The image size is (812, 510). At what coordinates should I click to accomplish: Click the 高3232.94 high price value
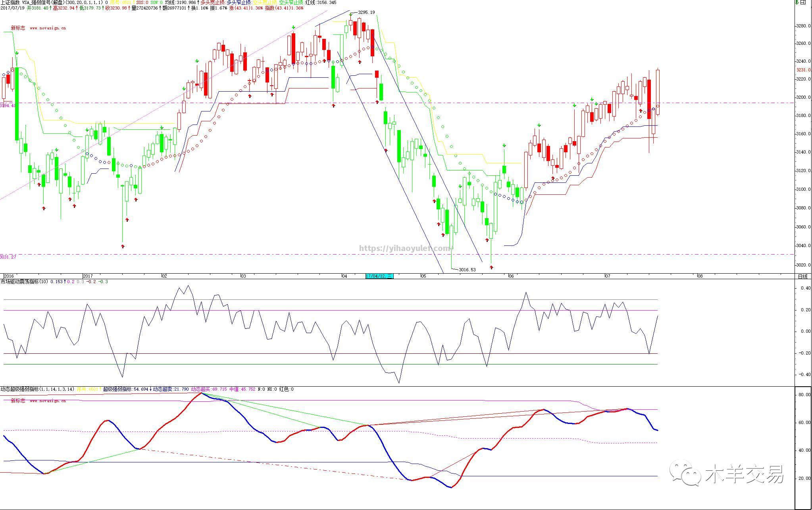63,8
